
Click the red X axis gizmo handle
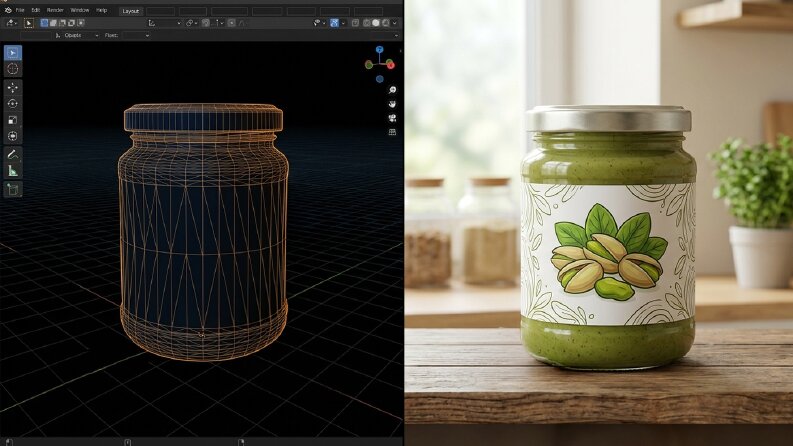point(390,64)
